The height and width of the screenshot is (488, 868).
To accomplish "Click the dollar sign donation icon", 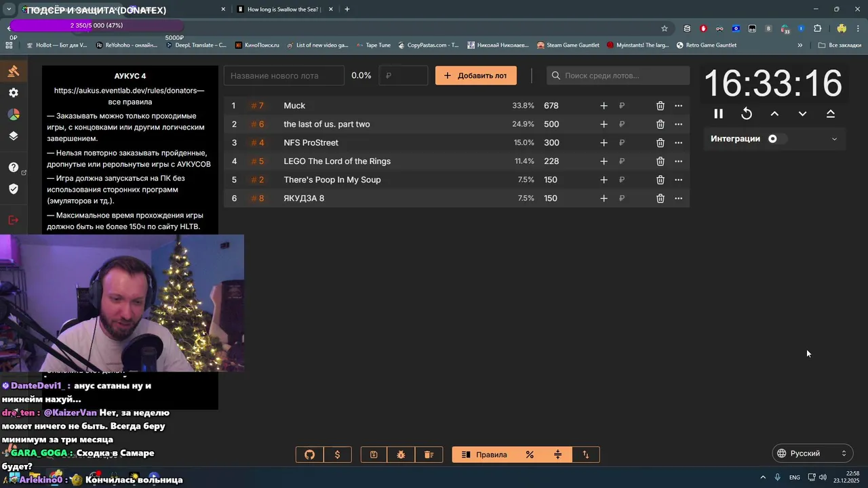I will (338, 455).
